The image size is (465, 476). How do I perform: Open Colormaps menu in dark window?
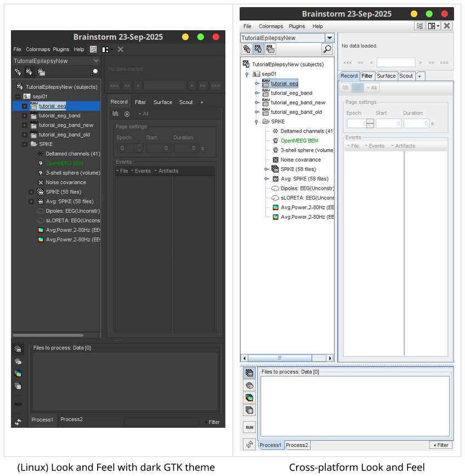[38, 49]
